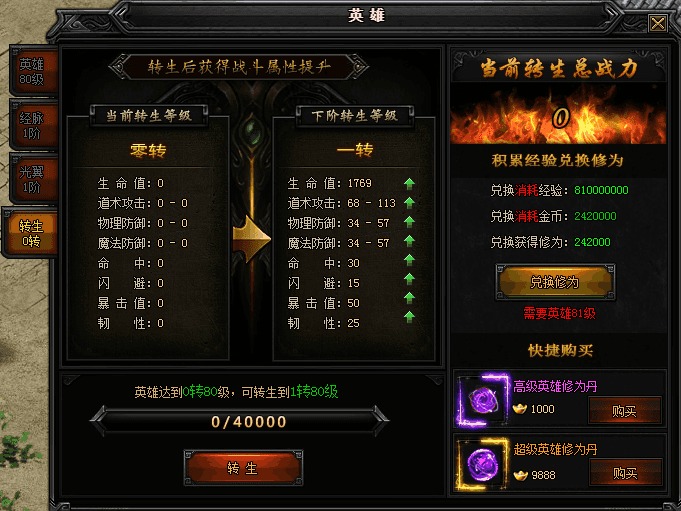Buy the 高级英雄修为丹 with 购买 button

point(625,410)
